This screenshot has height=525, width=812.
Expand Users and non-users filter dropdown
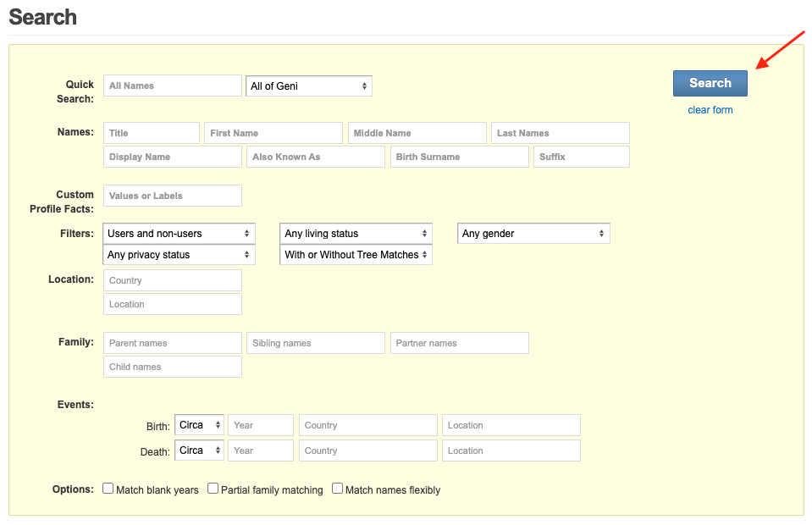pos(179,234)
